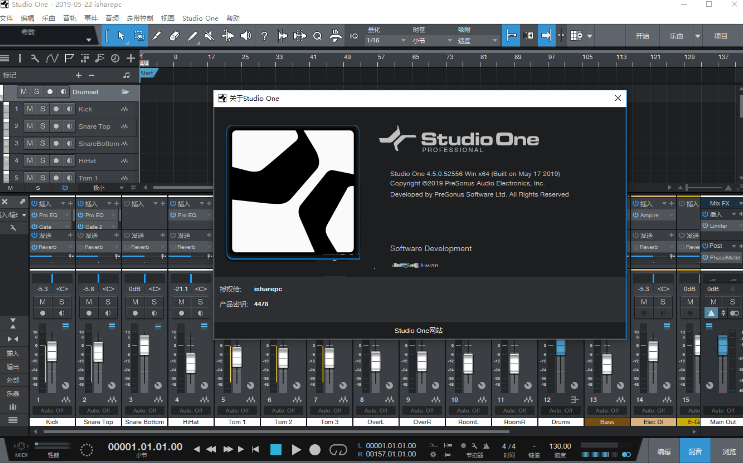Screen dimensions: 743x463
Task: Select the Eraser tool
Action: pos(175,36)
